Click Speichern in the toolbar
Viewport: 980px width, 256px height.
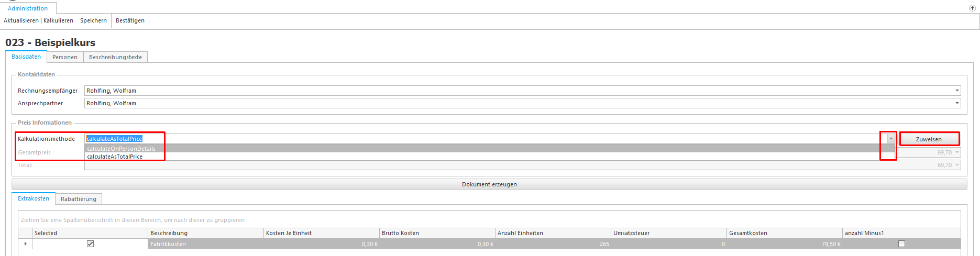click(93, 20)
